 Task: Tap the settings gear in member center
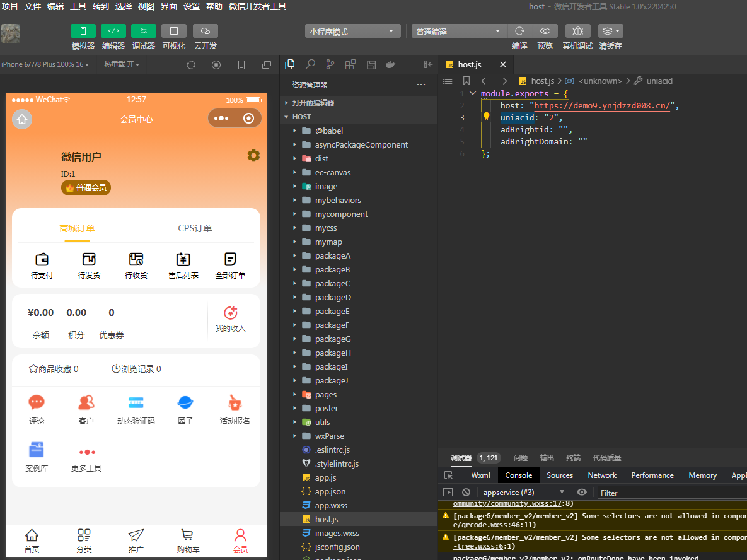[253, 155]
